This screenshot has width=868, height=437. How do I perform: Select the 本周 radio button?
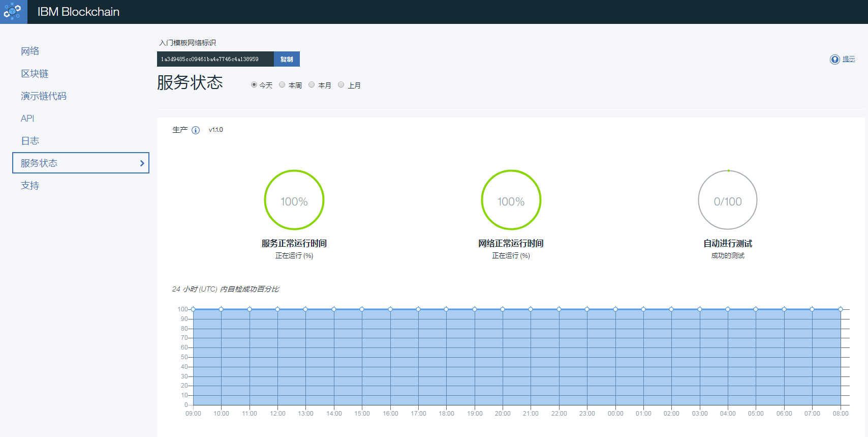pyautogui.click(x=282, y=85)
